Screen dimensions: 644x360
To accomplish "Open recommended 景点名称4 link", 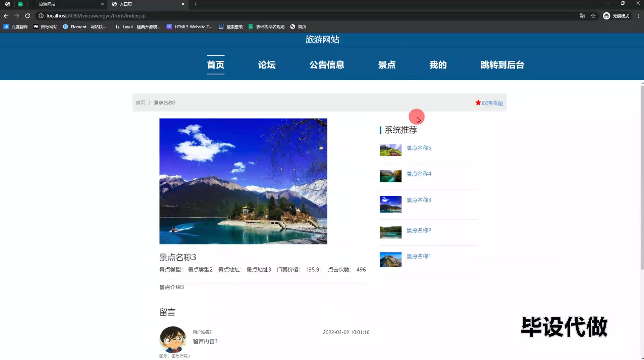I will pos(419,174).
